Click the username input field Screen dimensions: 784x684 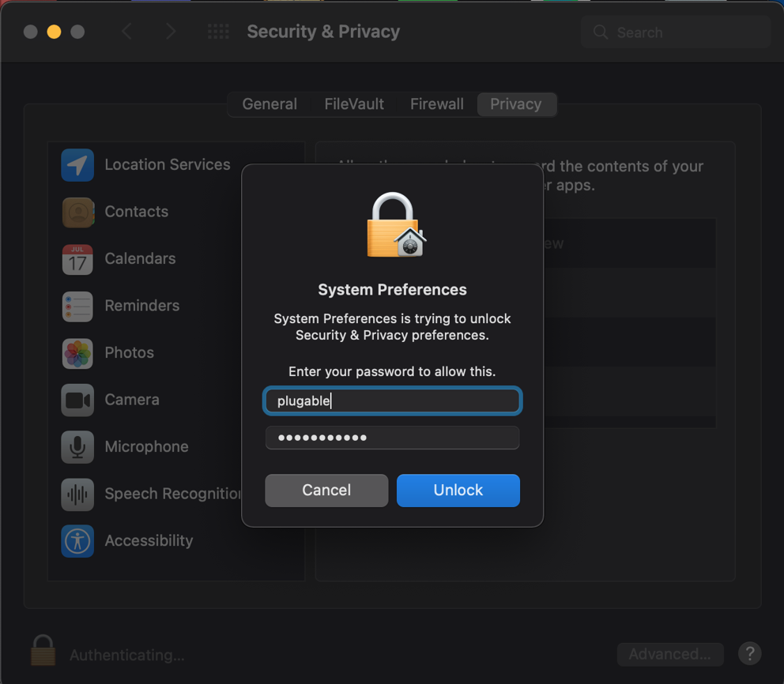[x=392, y=400]
